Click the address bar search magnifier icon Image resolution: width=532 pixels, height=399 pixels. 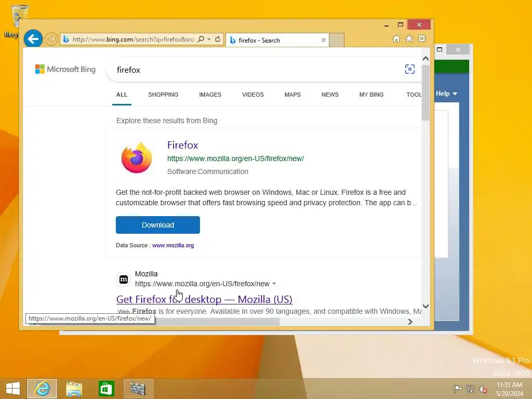(201, 39)
